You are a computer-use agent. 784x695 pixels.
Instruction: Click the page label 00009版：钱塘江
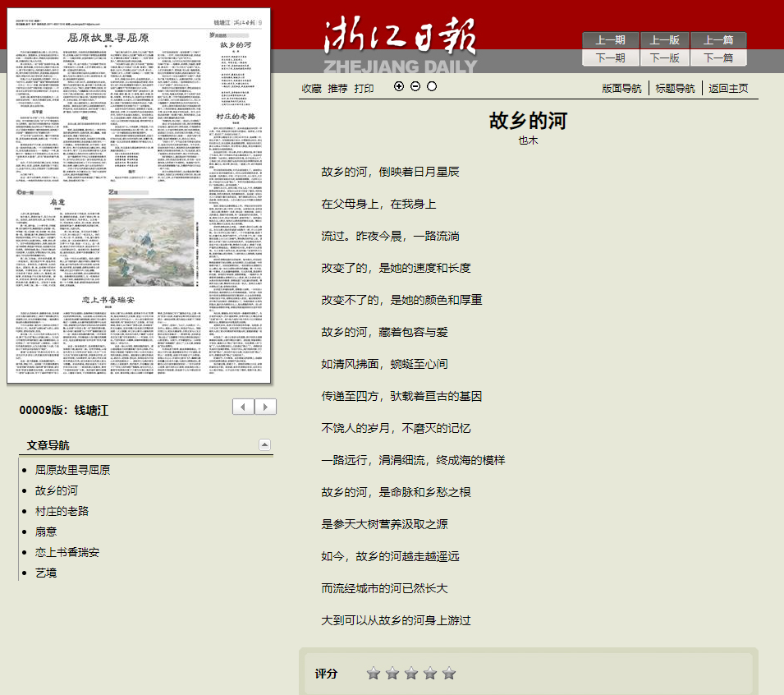63,410
